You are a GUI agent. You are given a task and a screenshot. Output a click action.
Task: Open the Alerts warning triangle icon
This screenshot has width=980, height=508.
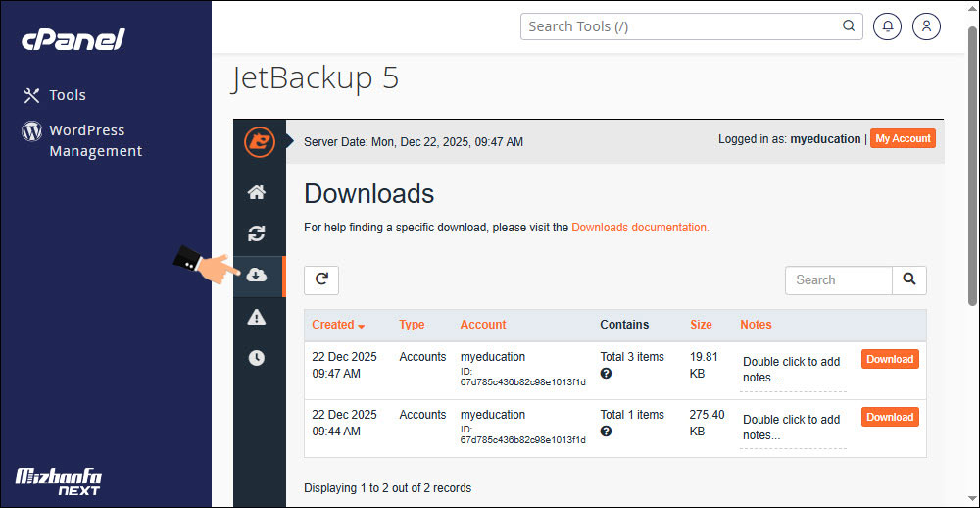256,318
